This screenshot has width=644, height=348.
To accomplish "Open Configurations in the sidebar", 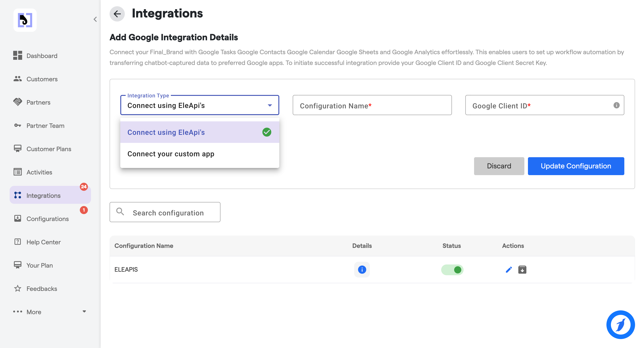I will pos(47,219).
